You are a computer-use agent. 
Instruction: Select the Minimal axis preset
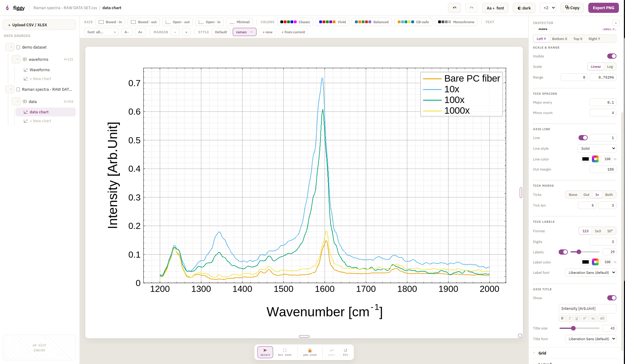click(239, 22)
